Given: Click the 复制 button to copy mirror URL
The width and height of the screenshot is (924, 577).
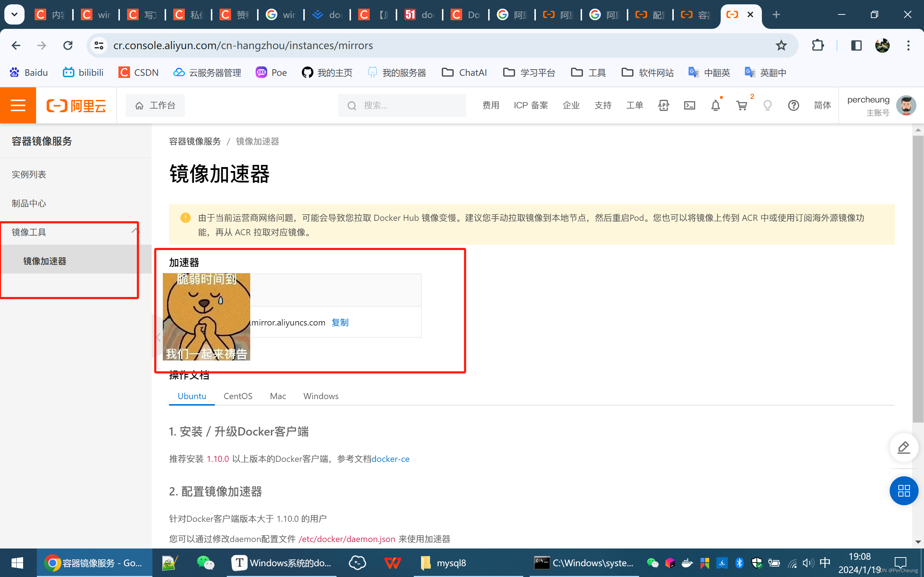Looking at the screenshot, I should [x=340, y=322].
